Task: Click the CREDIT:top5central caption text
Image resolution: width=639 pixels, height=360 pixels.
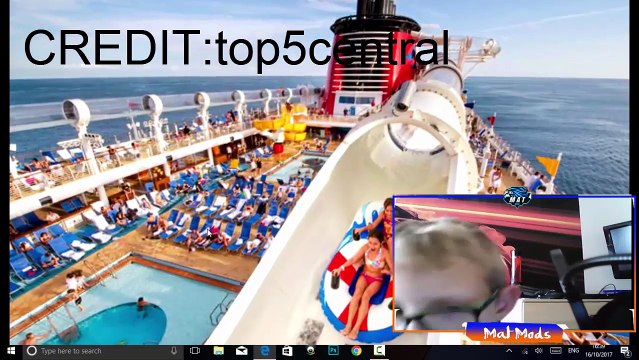Action: coord(236,49)
